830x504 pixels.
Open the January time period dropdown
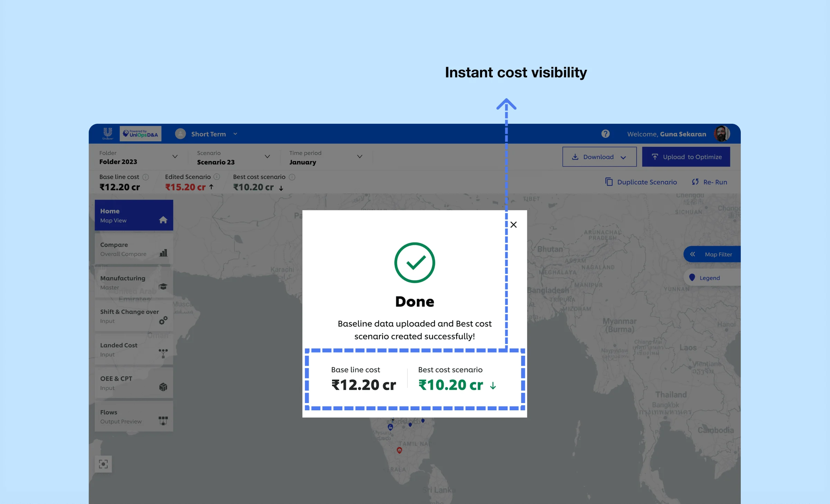(326, 157)
